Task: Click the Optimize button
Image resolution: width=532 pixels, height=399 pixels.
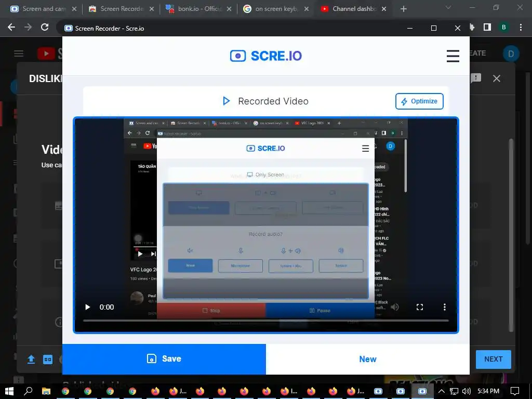Action: pyautogui.click(x=419, y=101)
